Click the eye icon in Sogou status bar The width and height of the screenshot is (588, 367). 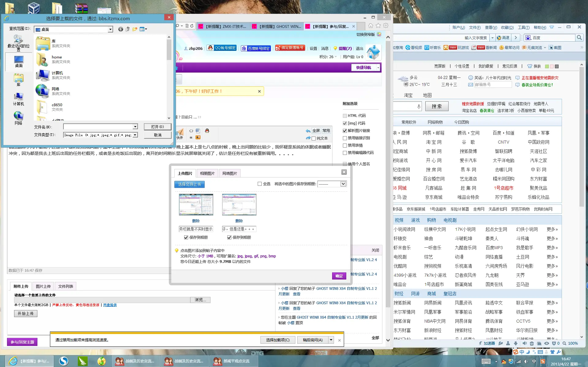pyautogui.click(x=547, y=343)
